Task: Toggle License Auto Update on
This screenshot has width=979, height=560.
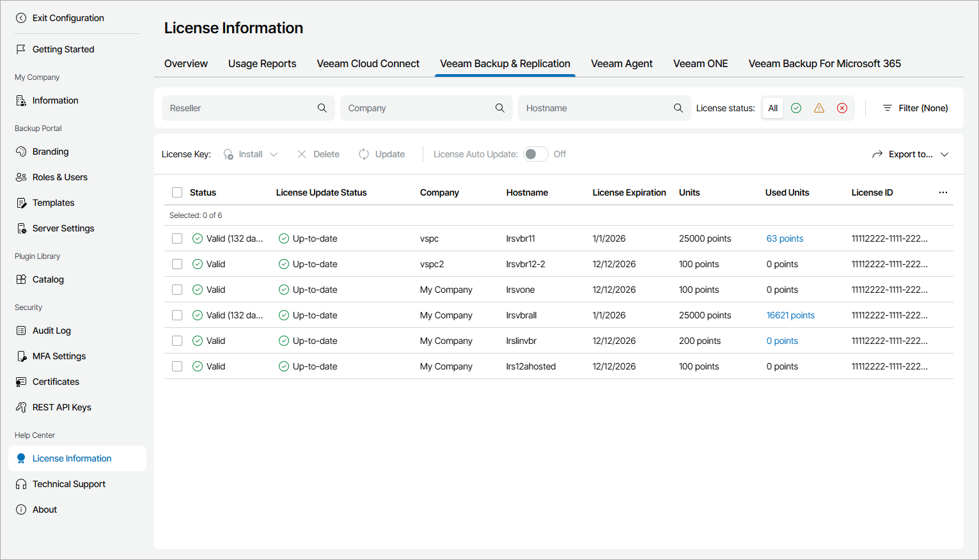Action: tap(535, 154)
